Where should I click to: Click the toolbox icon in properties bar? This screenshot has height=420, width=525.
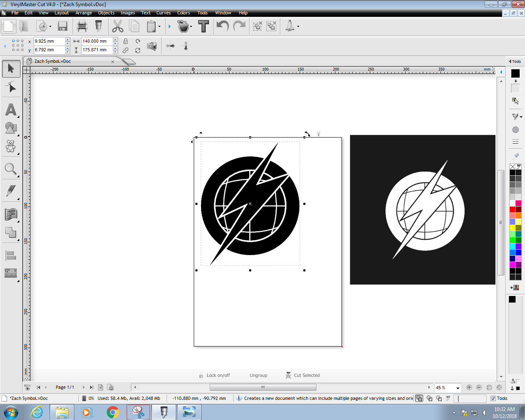click(152, 46)
